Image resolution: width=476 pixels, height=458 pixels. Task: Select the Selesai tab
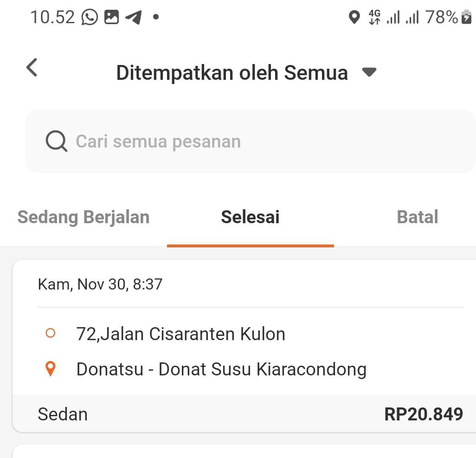tap(250, 217)
